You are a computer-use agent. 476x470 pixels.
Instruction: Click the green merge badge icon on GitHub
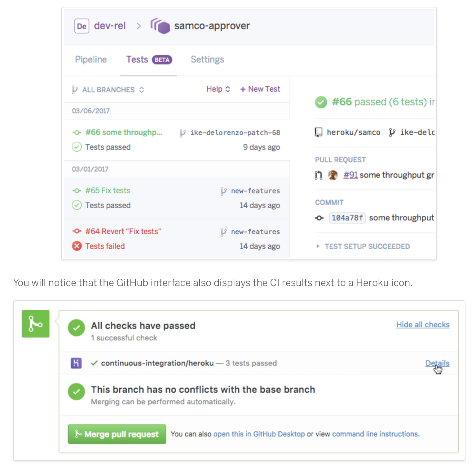tap(36, 324)
